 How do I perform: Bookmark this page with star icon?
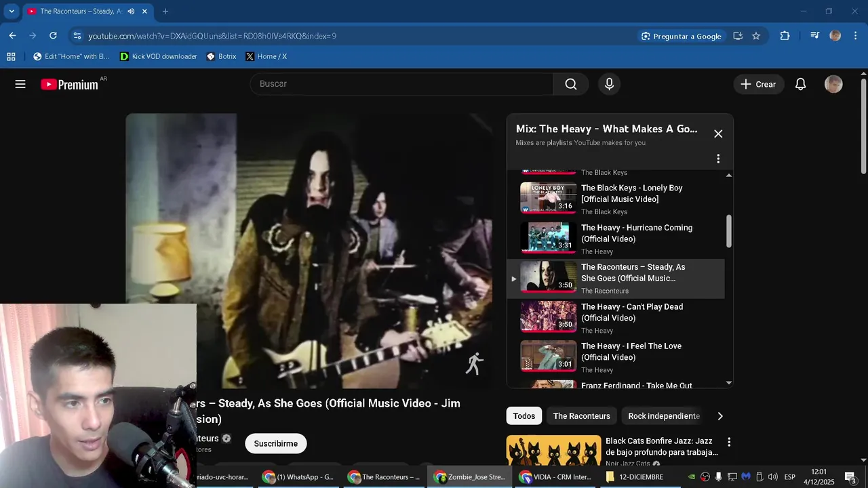point(756,36)
